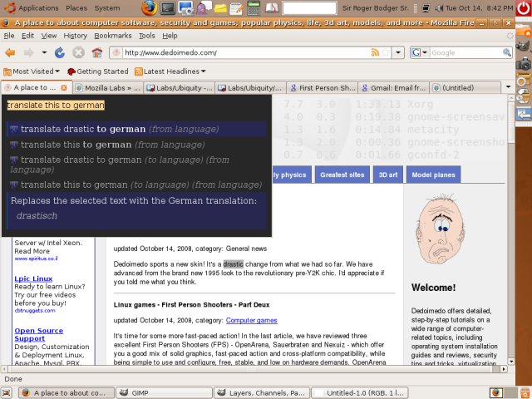Click the red power/shutdown button
532x399 pixels.
(x=524, y=8)
